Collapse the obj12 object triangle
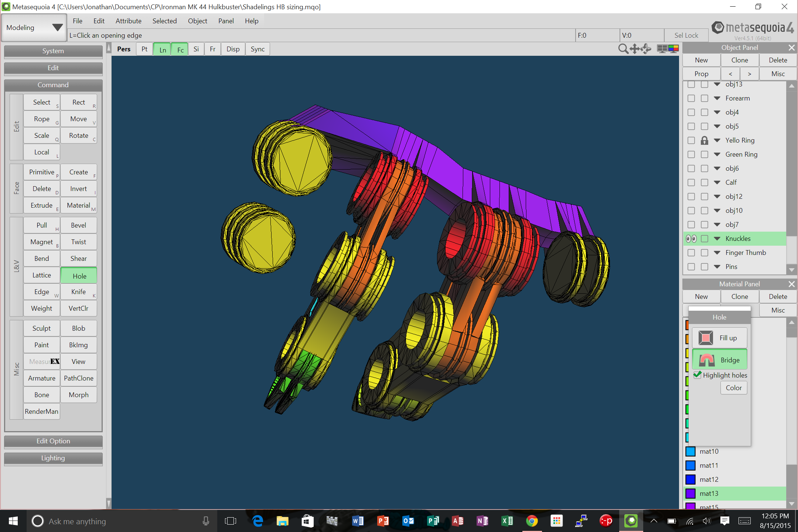The width and height of the screenshot is (798, 532). point(717,197)
